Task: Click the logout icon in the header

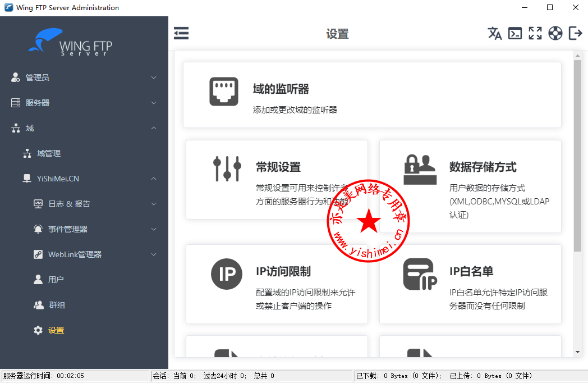Action: 576,34
